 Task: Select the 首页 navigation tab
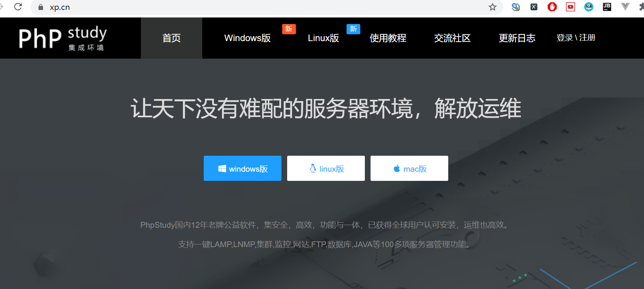(171, 38)
